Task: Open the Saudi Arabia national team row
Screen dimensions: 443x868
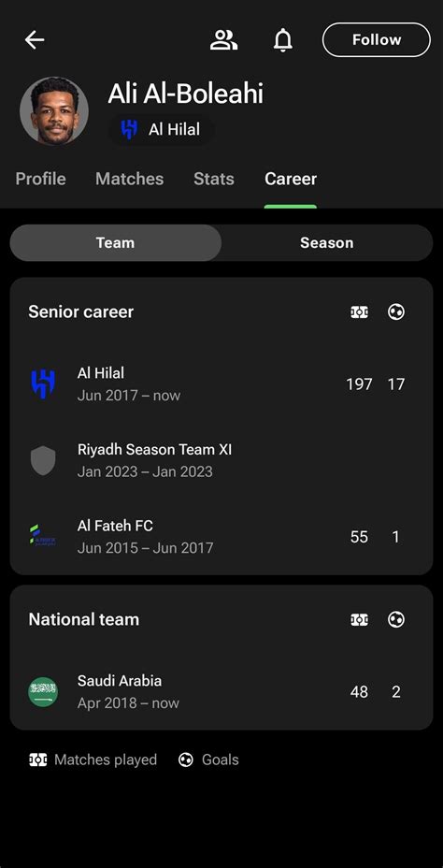Action: click(x=221, y=691)
